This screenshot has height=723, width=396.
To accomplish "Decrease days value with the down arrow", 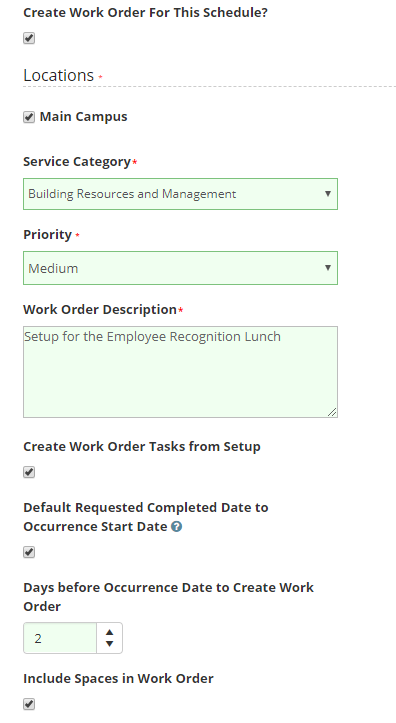I will click(109, 644).
